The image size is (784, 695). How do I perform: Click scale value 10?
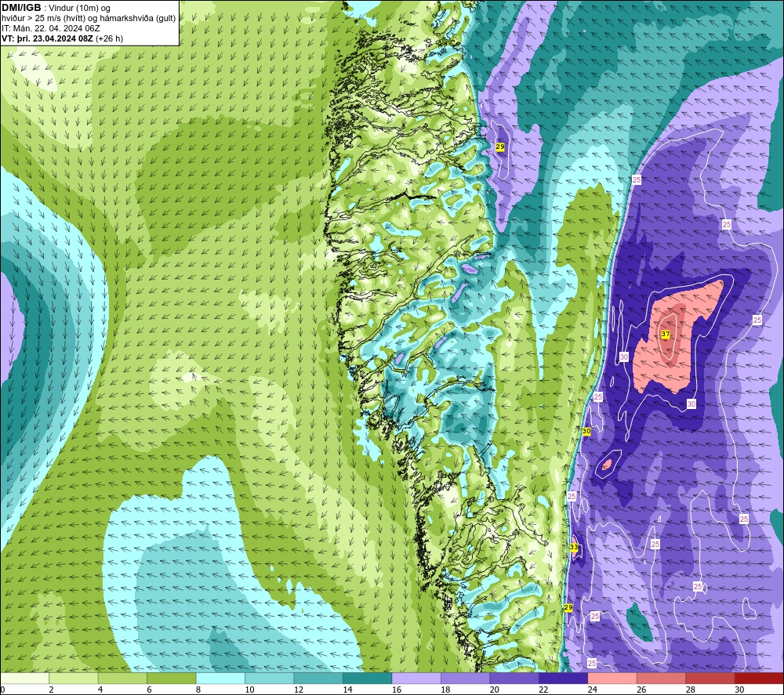click(249, 690)
